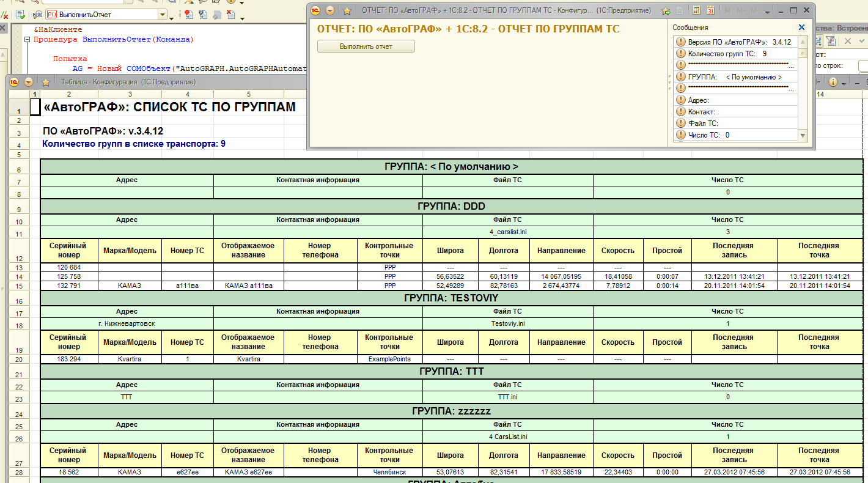Click the serial number cell "183 294"
The image size is (868, 483).
pos(69,359)
